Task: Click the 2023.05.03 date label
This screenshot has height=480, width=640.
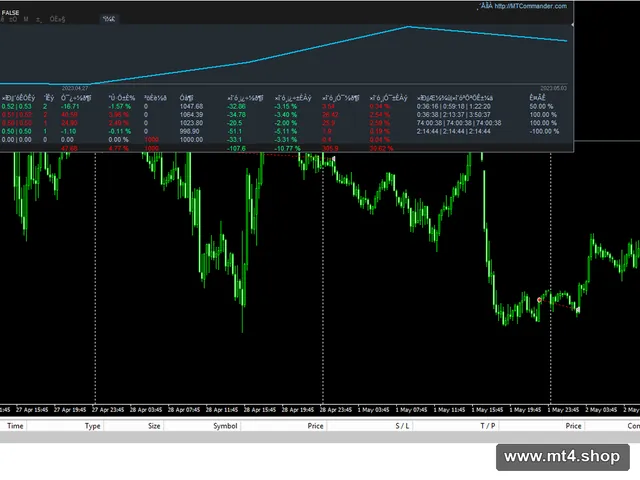Action: pos(553,88)
